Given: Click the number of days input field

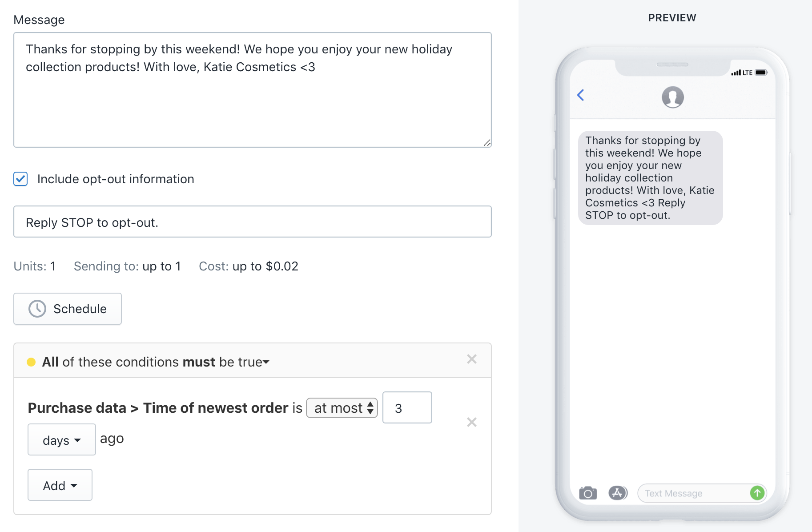Looking at the screenshot, I should coord(407,407).
